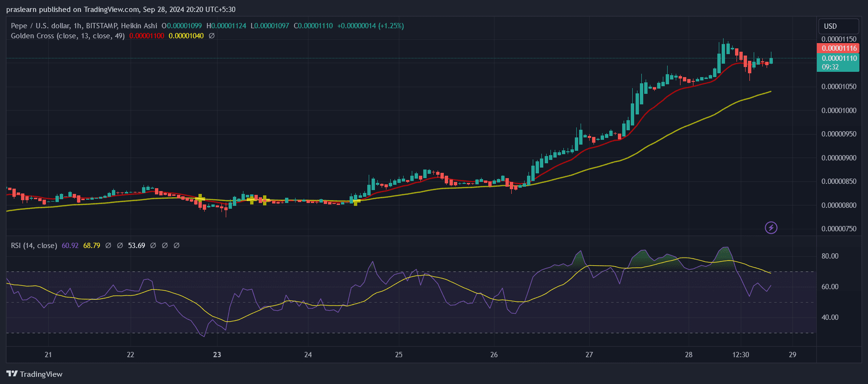
Task: Select the 12:30 time label on axis
Action: point(740,355)
